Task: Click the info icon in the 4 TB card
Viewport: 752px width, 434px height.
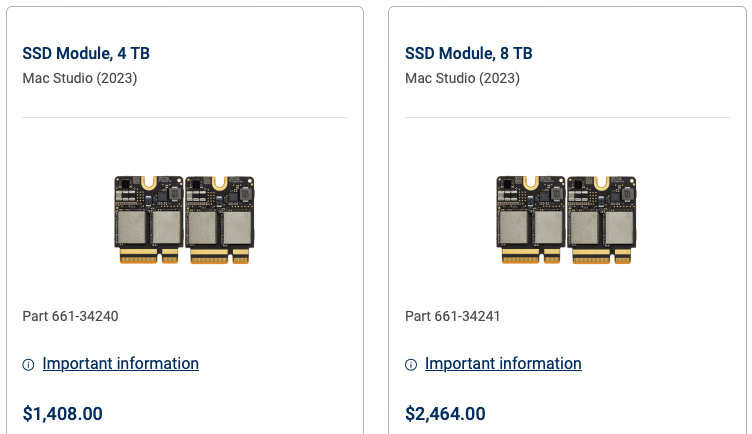Action: click(28, 365)
